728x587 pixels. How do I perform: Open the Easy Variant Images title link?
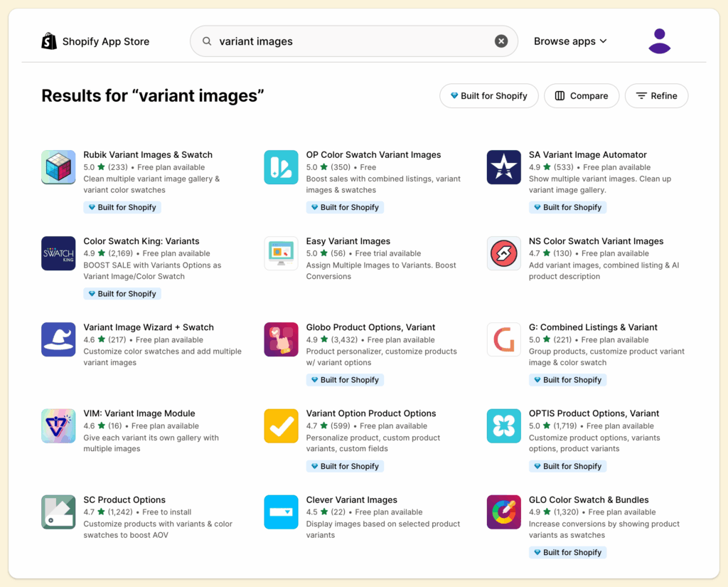tap(348, 241)
